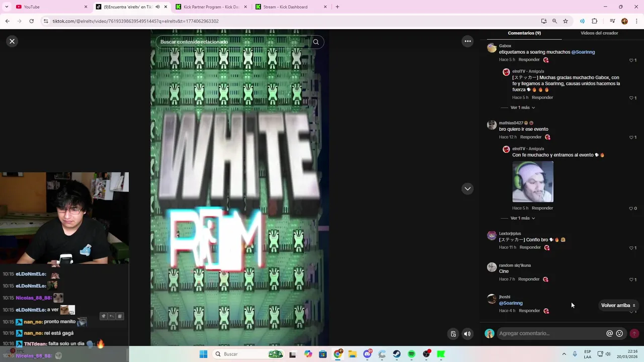Open media controls icon in Chrome toolbar

click(x=612, y=21)
